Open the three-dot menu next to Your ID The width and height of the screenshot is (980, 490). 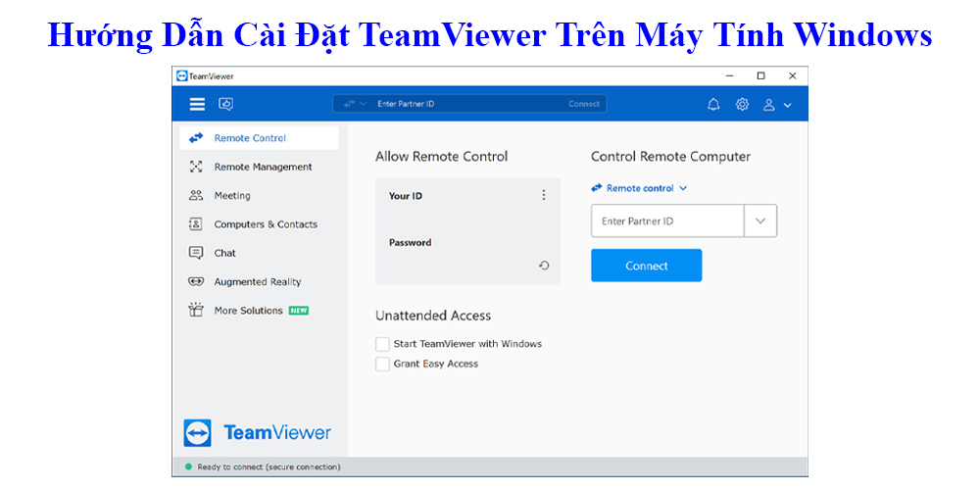coord(544,195)
